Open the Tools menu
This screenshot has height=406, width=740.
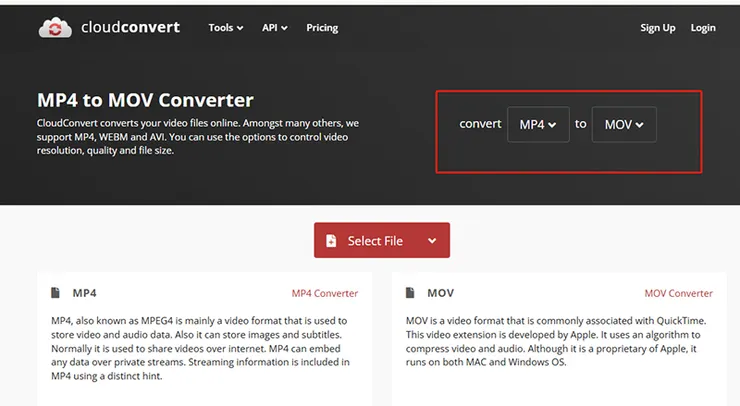[x=226, y=28]
